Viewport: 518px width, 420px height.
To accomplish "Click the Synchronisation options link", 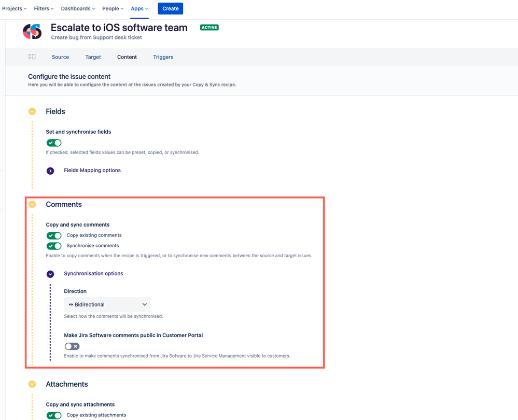I will tap(93, 273).
